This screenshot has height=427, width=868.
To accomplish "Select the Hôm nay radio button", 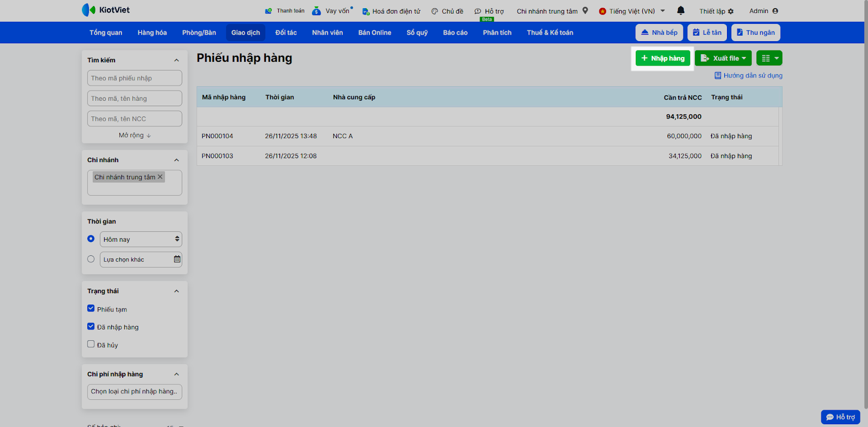I will 91,238.
